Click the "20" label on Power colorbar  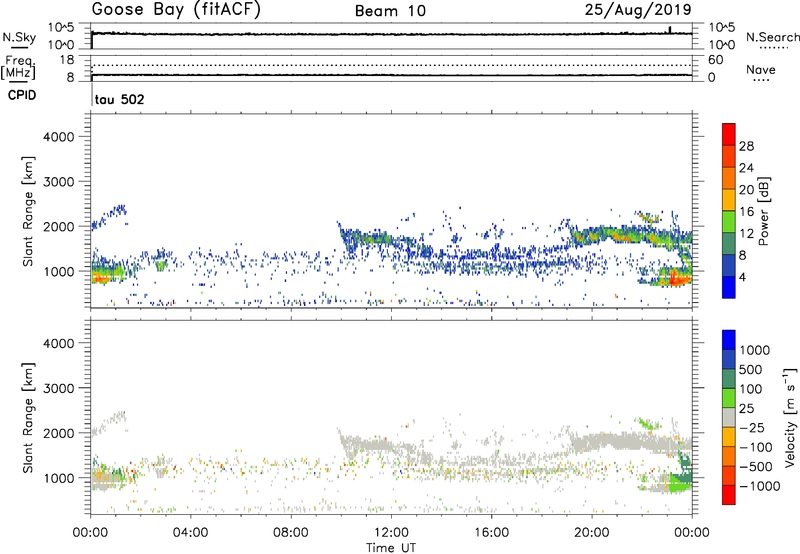tap(746, 190)
